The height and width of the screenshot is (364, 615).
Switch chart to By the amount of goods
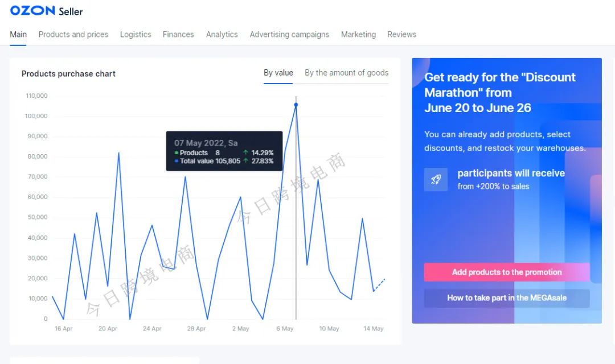pos(346,73)
